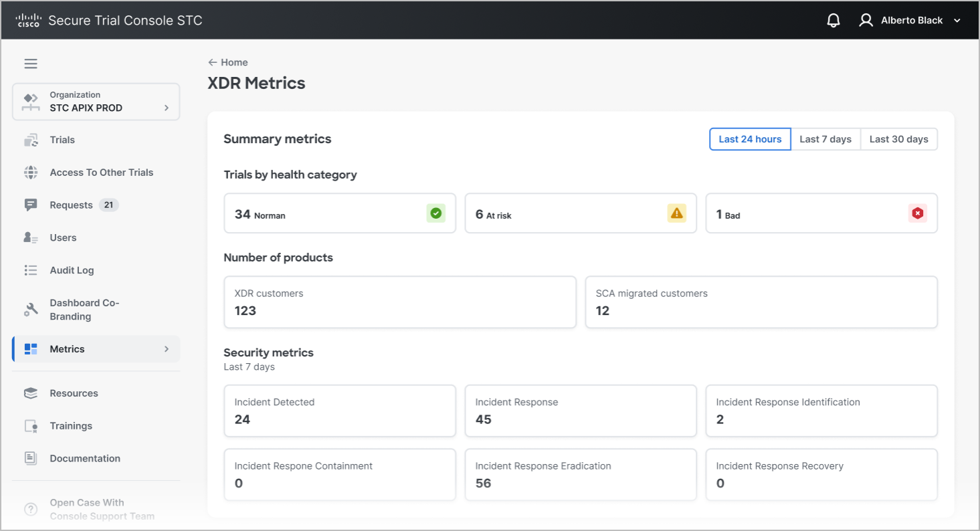
Task: Open Users in the sidebar
Action: point(63,237)
